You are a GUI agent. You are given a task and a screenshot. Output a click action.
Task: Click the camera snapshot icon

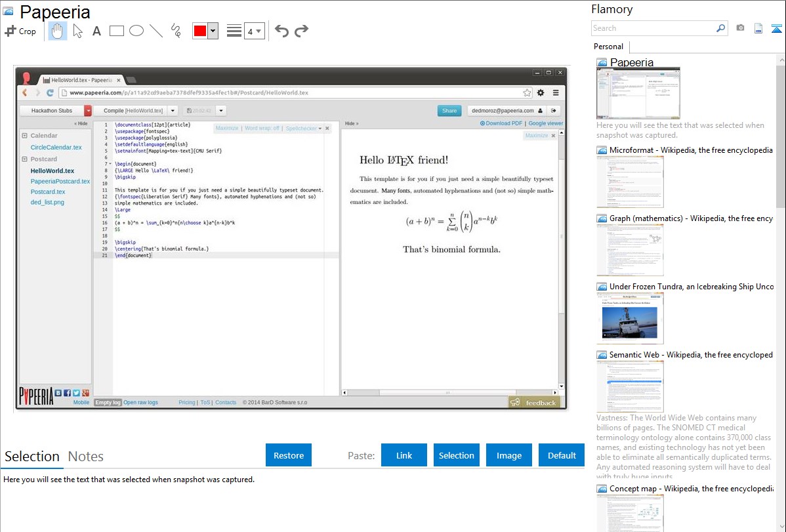click(x=740, y=28)
